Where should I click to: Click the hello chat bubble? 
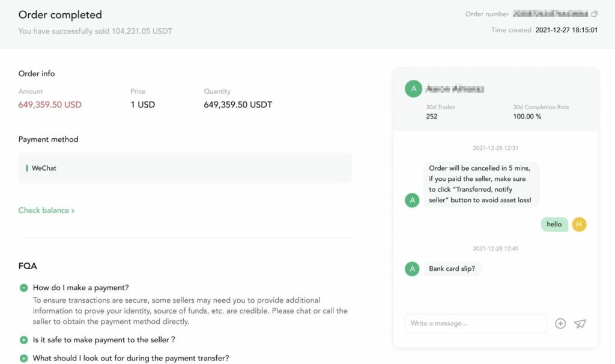[554, 225]
